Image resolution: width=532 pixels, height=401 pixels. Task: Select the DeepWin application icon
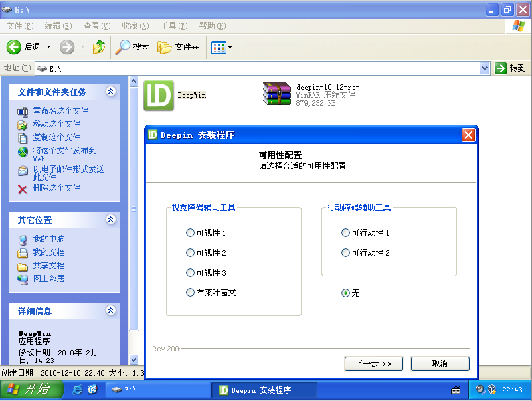click(159, 96)
